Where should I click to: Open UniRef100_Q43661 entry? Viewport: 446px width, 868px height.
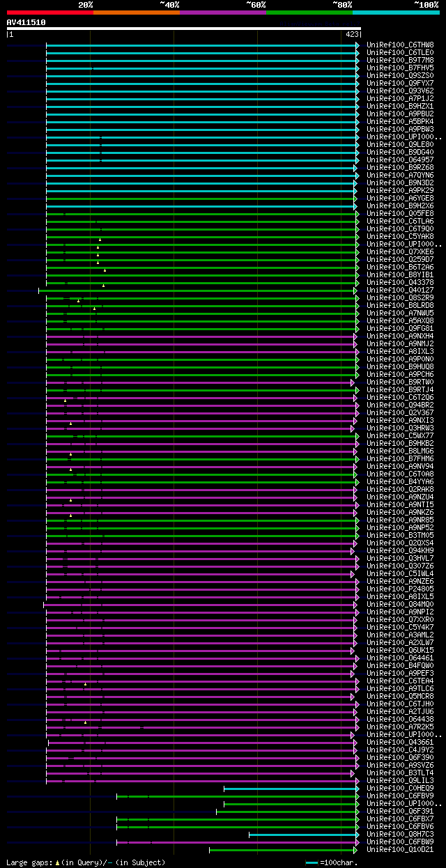400,742
